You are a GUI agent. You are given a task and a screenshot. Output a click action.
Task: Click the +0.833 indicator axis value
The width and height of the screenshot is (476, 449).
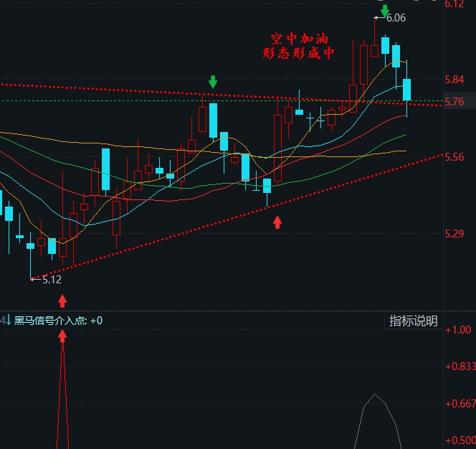(460, 367)
